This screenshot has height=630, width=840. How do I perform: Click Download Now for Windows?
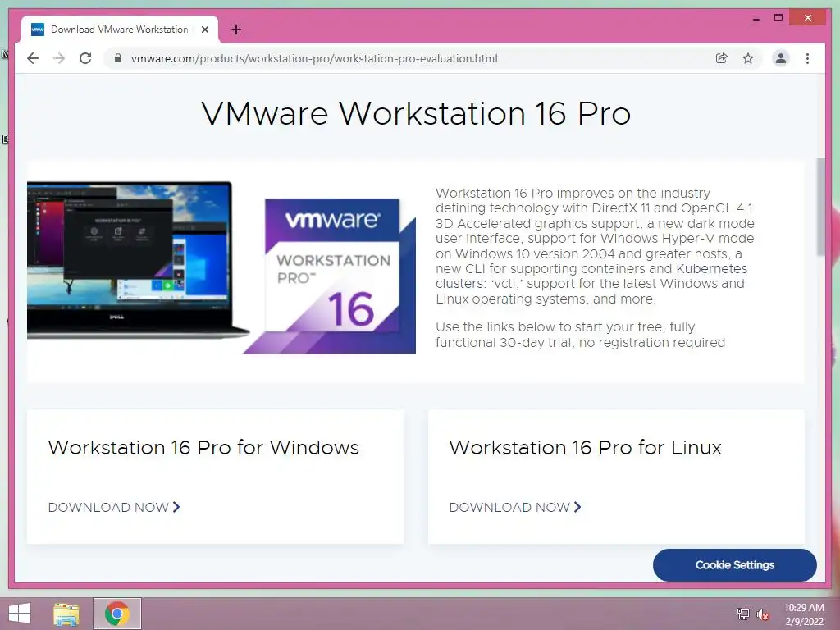tap(114, 507)
